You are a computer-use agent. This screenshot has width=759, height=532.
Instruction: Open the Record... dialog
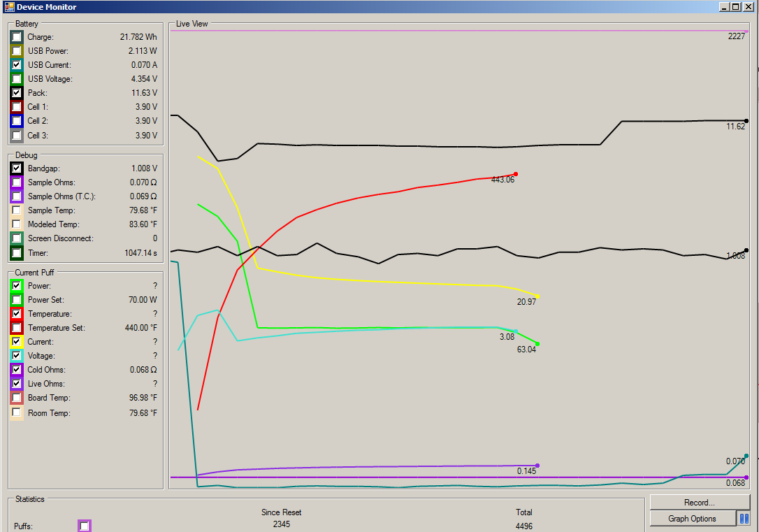(x=699, y=502)
